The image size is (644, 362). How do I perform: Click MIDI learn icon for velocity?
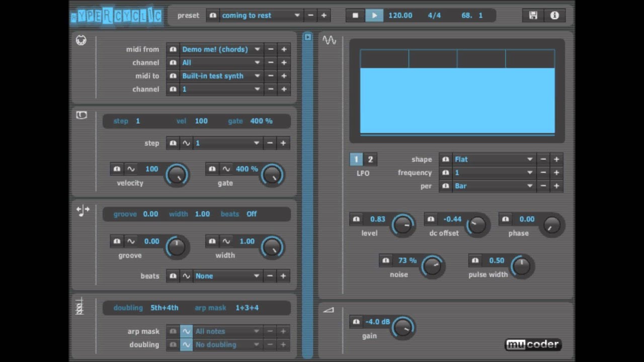click(x=117, y=169)
